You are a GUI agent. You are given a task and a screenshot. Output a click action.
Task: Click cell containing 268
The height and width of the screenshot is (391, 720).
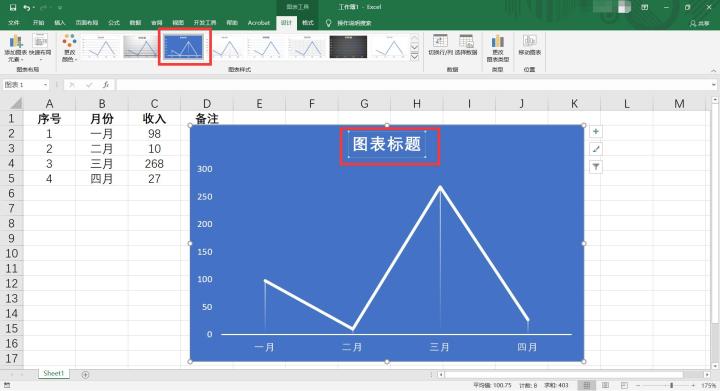tap(154, 164)
